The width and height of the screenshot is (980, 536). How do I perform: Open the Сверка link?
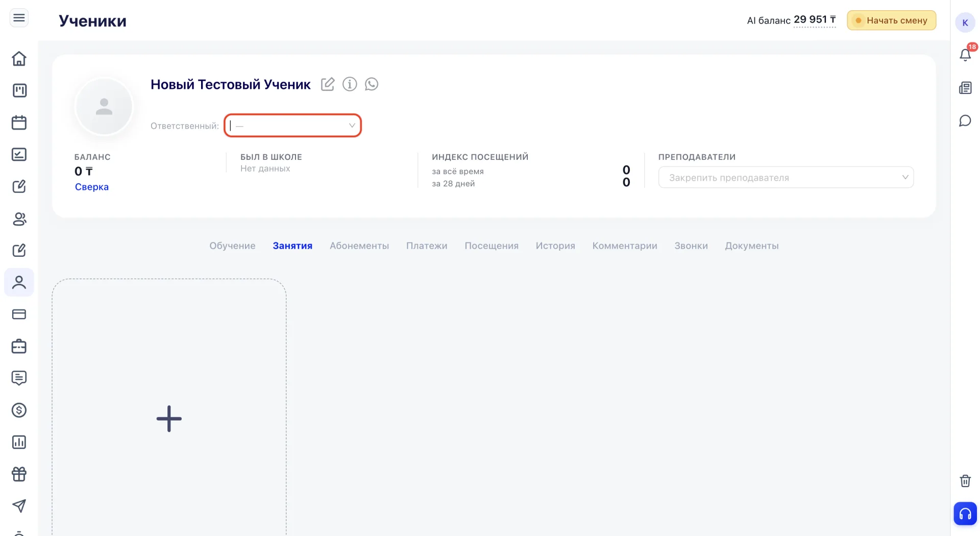[x=92, y=187]
